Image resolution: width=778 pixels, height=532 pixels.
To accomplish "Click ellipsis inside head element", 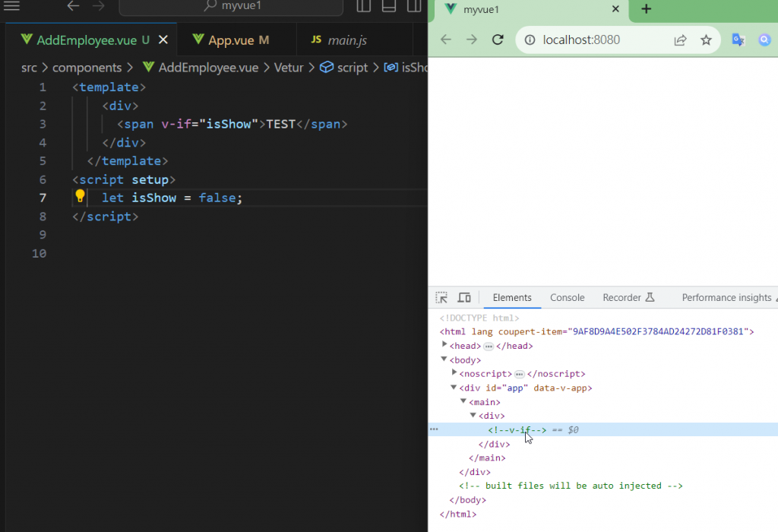I will [489, 346].
